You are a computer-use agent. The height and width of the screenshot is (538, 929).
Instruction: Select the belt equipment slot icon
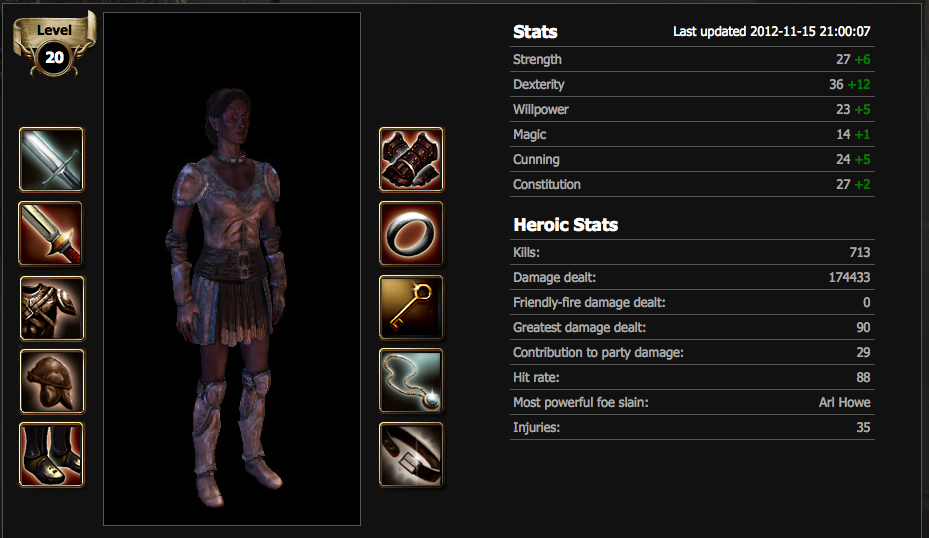tap(411, 454)
